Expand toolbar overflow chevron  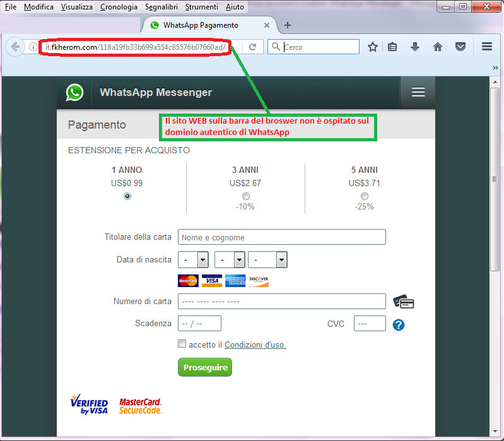[x=495, y=68]
